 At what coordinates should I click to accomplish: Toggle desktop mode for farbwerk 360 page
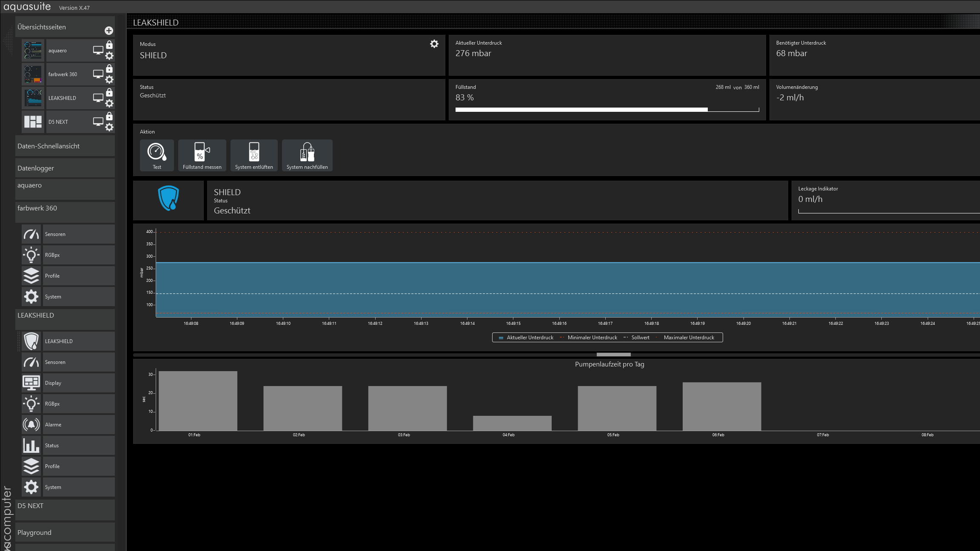point(98,74)
